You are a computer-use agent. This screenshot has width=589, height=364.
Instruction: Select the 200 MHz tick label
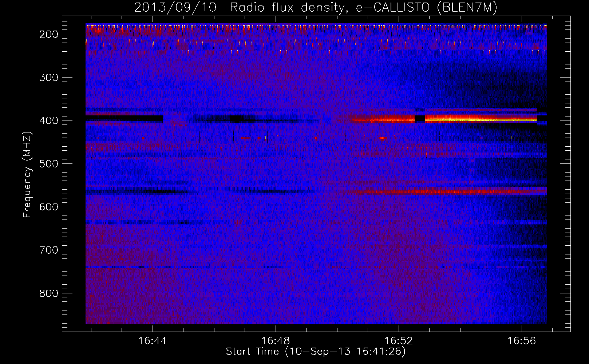pyautogui.click(x=48, y=34)
